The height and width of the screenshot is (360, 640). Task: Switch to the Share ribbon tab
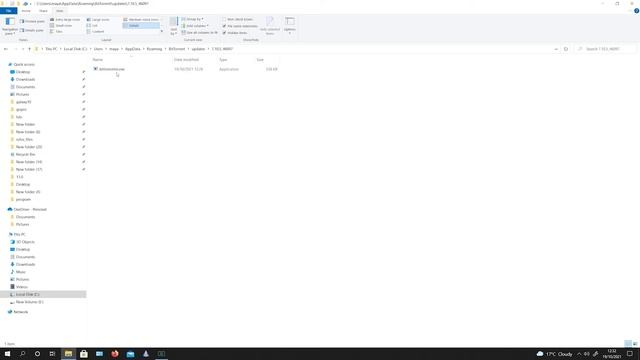43,11
